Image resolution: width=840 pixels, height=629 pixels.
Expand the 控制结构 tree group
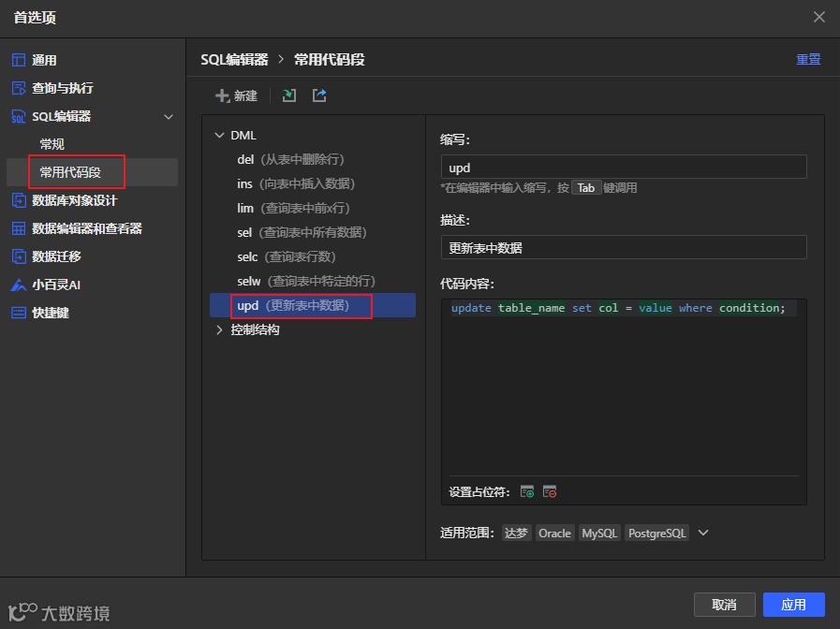(x=219, y=329)
